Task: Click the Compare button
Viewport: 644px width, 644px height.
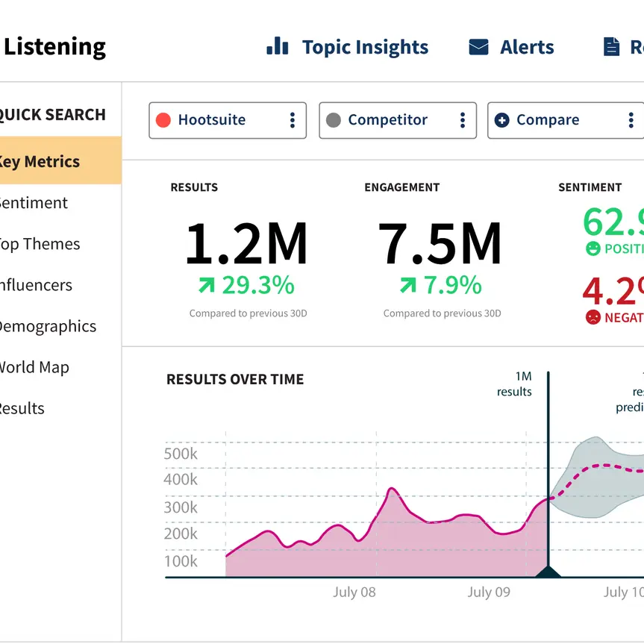Action: point(566,120)
